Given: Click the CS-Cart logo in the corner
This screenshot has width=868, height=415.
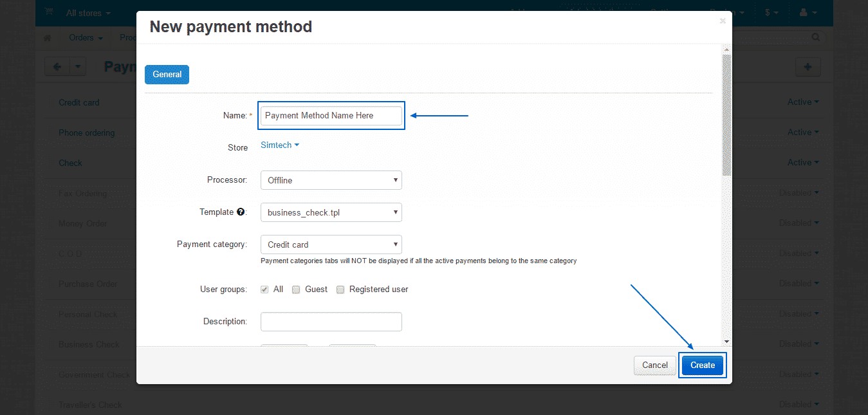Looking at the screenshot, I should [x=49, y=12].
